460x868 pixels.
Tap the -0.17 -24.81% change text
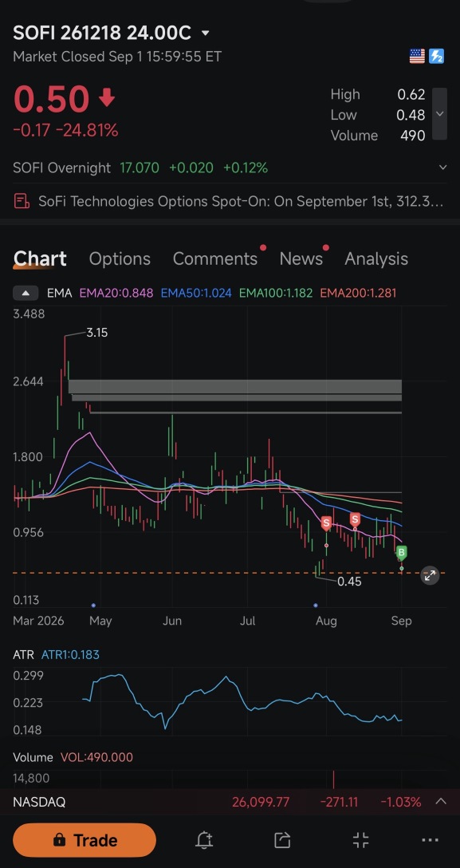pyautogui.click(x=65, y=131)
